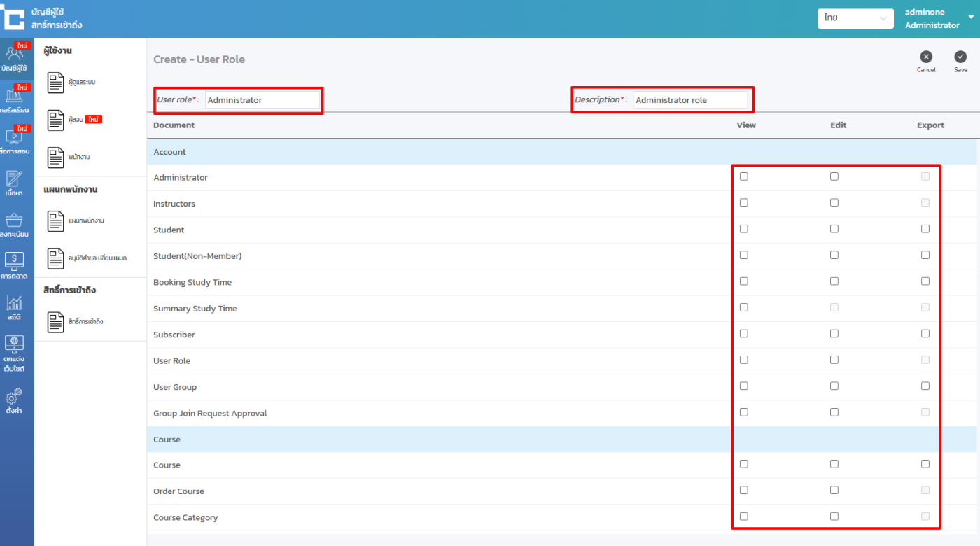The width and height of the screenshot is (980, 546).
Task: Open the การตลาด (Marketing) sidebar icon
Action: tap(15, 264)
